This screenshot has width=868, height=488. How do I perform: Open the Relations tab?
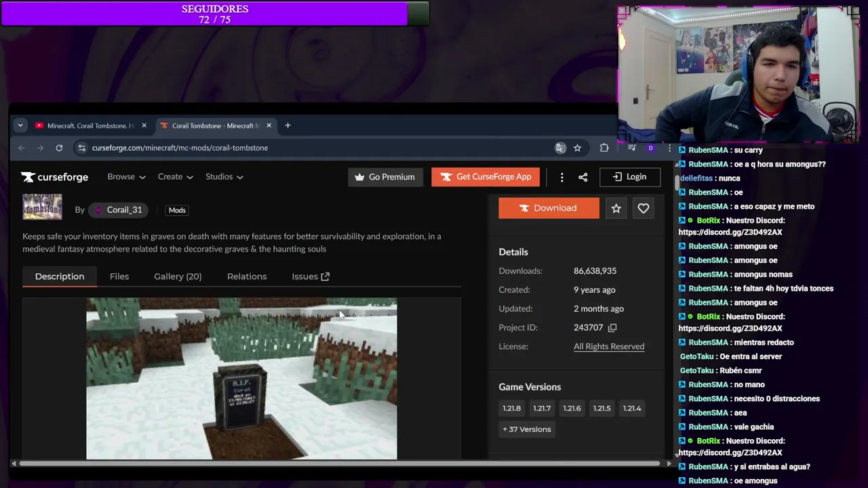tap(247, 277)
